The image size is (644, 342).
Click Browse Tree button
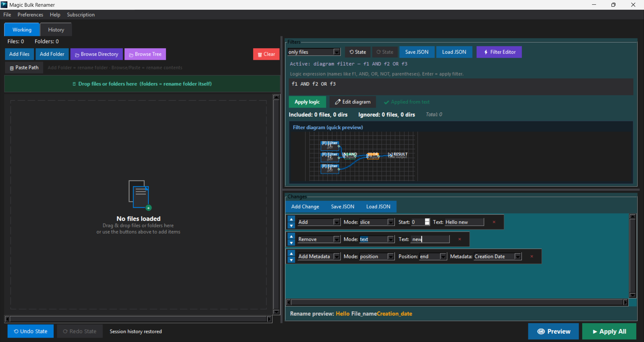coord(145,54)
